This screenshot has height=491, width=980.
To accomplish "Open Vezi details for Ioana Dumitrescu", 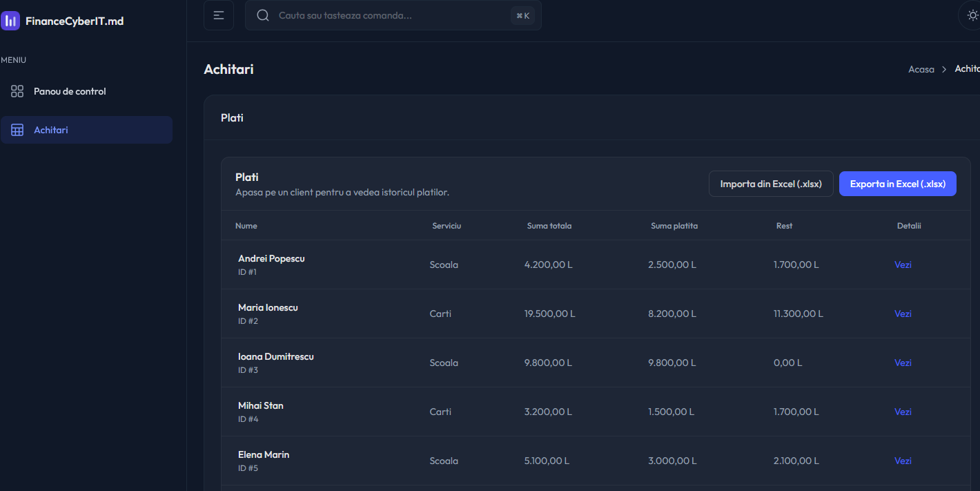I will point(903,363).
